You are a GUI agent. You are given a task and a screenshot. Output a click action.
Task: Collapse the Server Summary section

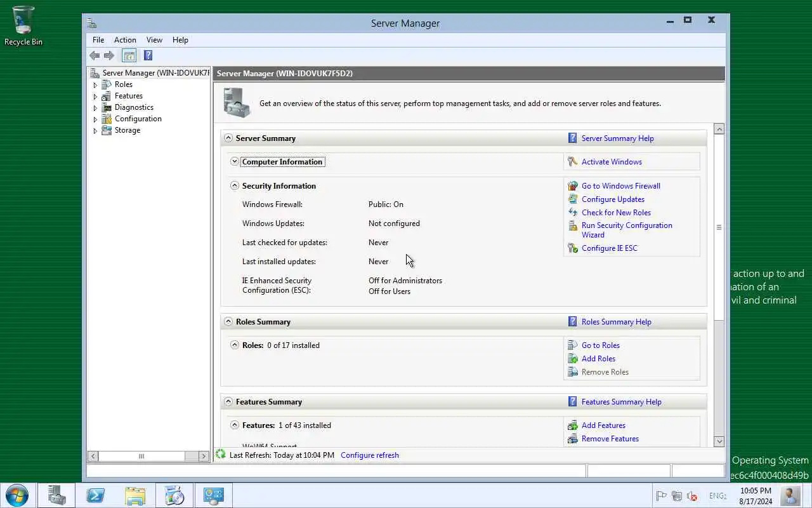(x=228, y=138)
